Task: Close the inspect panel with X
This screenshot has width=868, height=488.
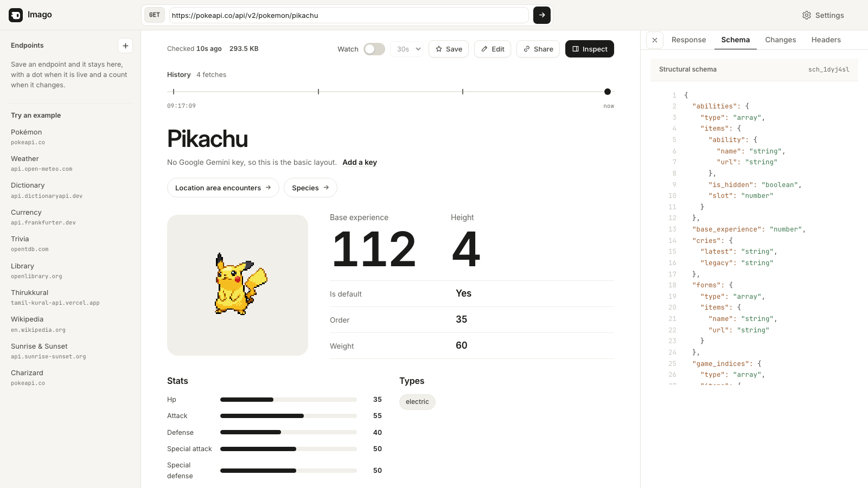Action: click(655, 40)
